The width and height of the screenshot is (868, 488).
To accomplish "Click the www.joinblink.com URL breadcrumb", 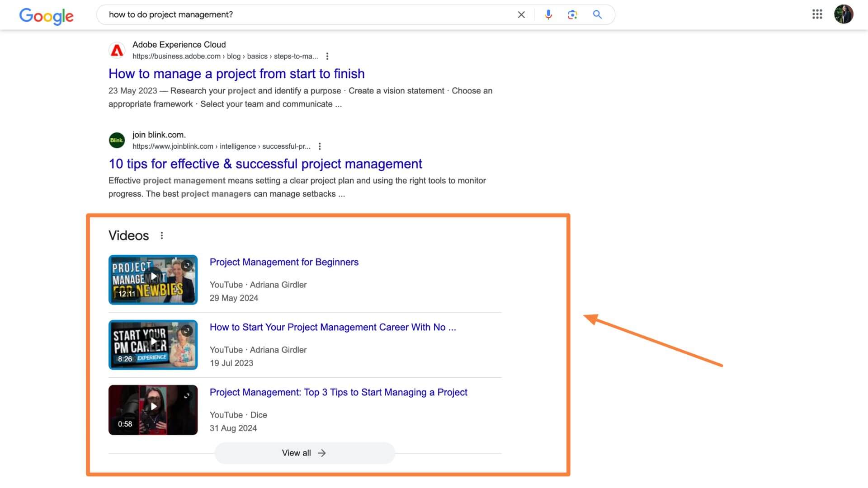I will tap(222, 146).
